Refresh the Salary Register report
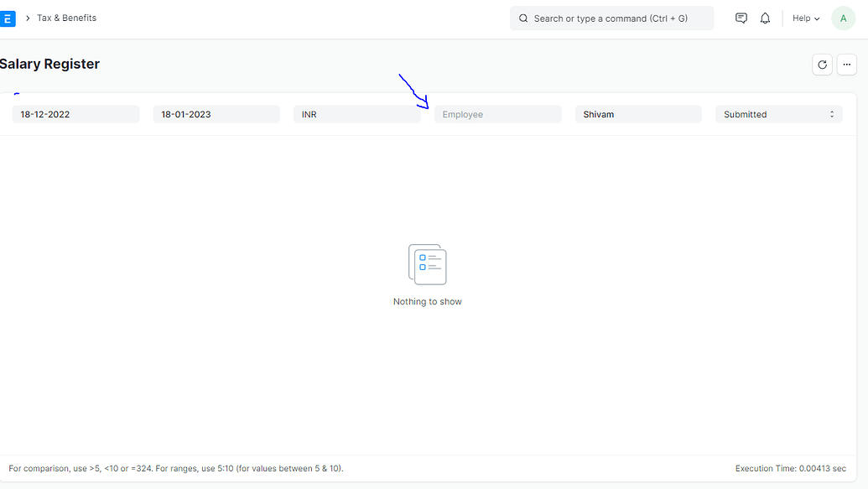 point(822,65)
